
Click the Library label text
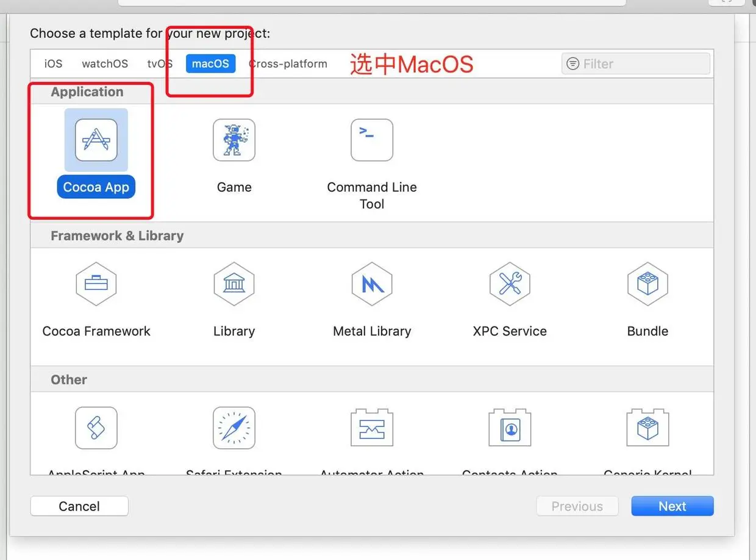point(234,331)
